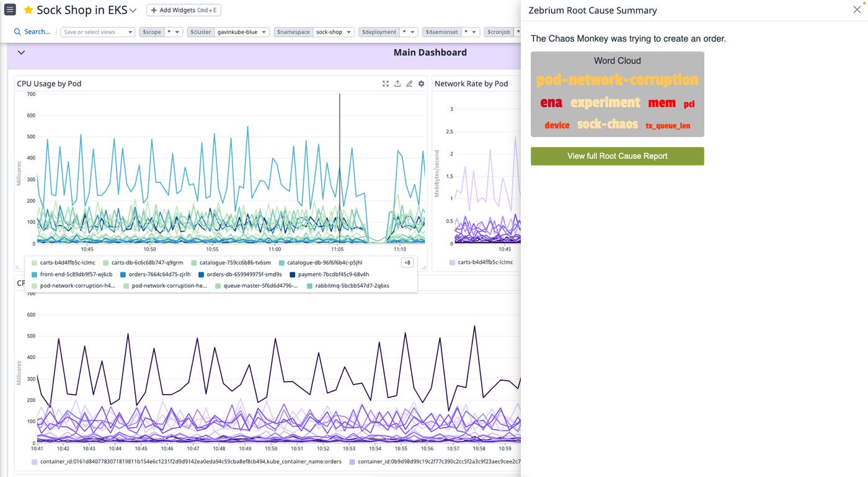Close the Zebrium Root Cause Summary panel
868x477 pixels.
point(856,10)
